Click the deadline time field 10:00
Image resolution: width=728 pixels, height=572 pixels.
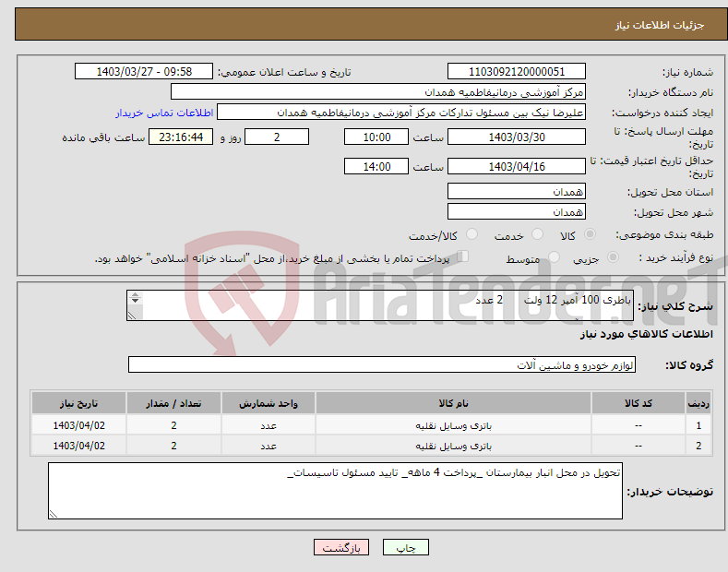(376, 137)
